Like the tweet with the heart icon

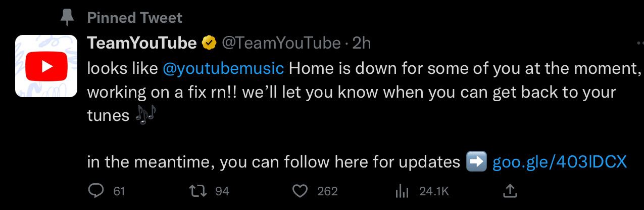[x=301, y=191]
